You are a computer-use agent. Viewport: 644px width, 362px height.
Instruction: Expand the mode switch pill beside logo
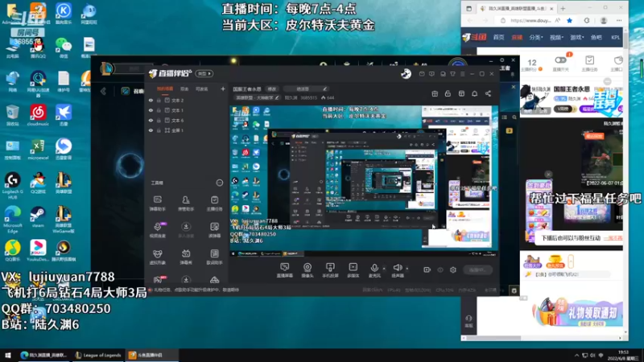point(204,73)
